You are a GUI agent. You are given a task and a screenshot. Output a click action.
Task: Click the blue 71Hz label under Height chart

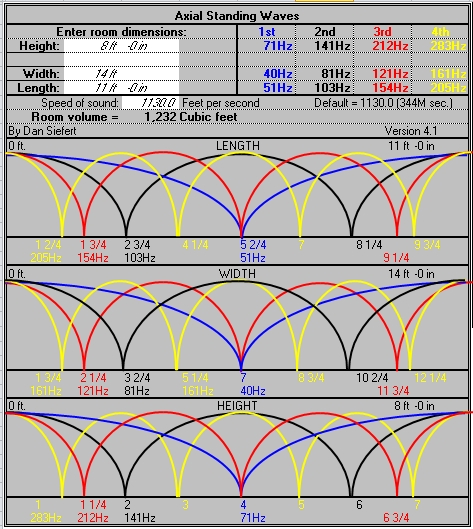point(253,518)
